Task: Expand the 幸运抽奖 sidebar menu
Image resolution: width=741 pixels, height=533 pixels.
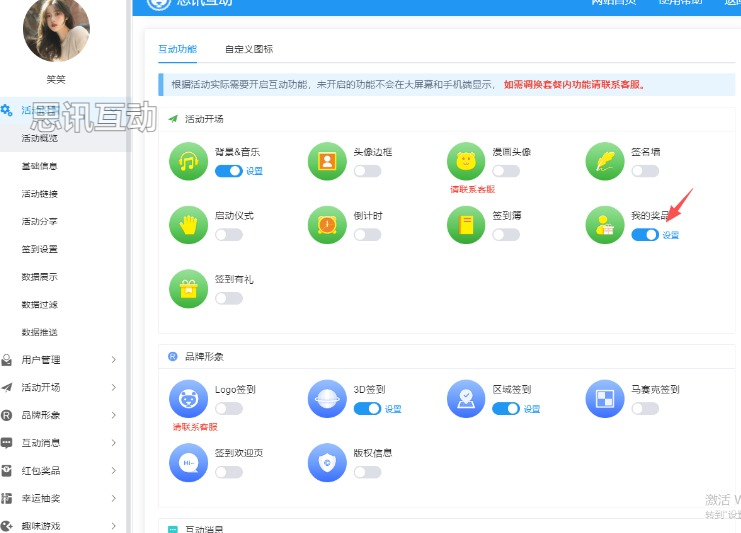Action: (x=60, y=498)
